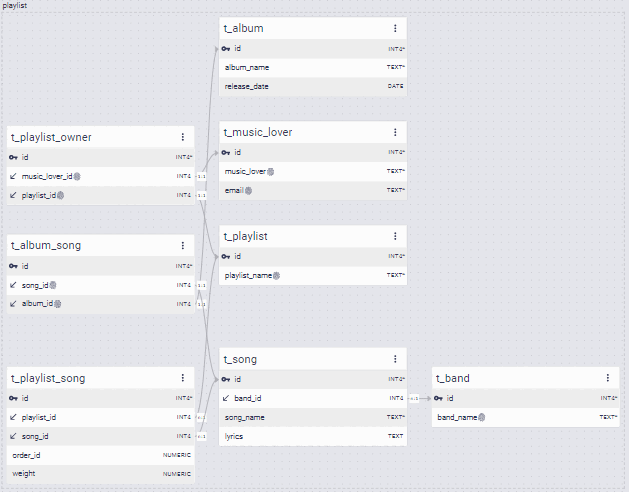Open the t_album table options menu

pos(395,28)
